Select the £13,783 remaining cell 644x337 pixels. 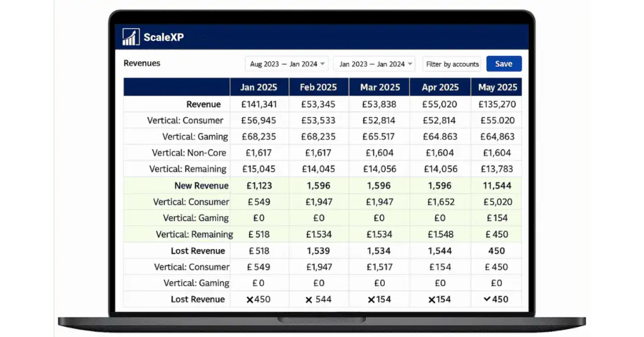(x=497, y=168)
